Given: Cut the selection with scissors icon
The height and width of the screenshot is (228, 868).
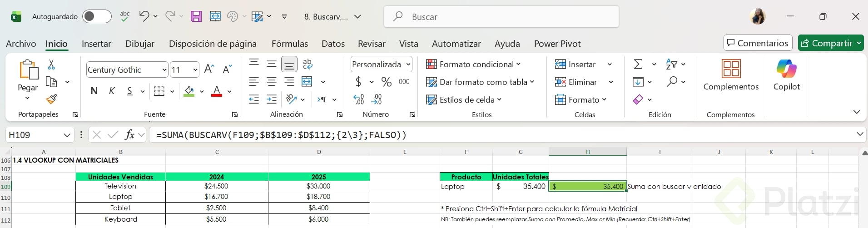Looking at the screenshot, I should click(x=51, y=64).
